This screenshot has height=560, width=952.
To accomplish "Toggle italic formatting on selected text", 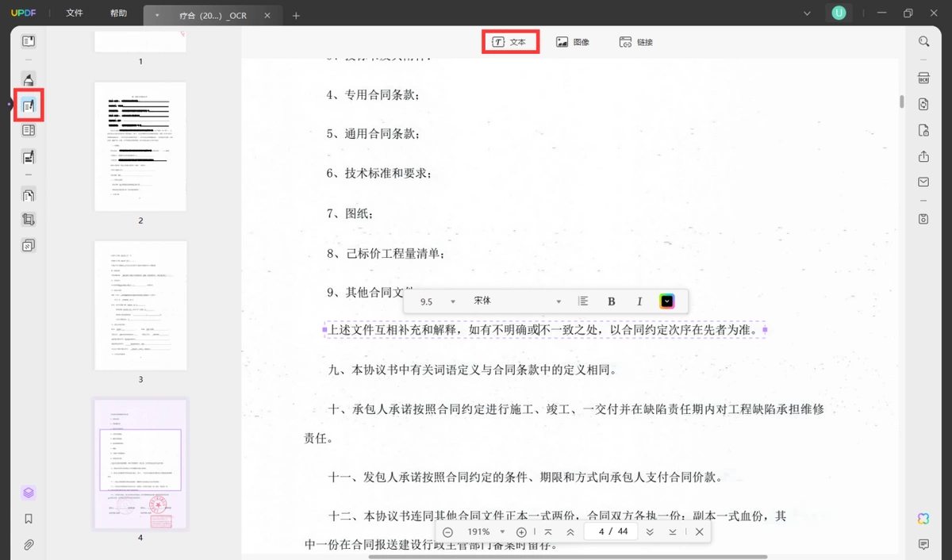I will pos(639,301).
